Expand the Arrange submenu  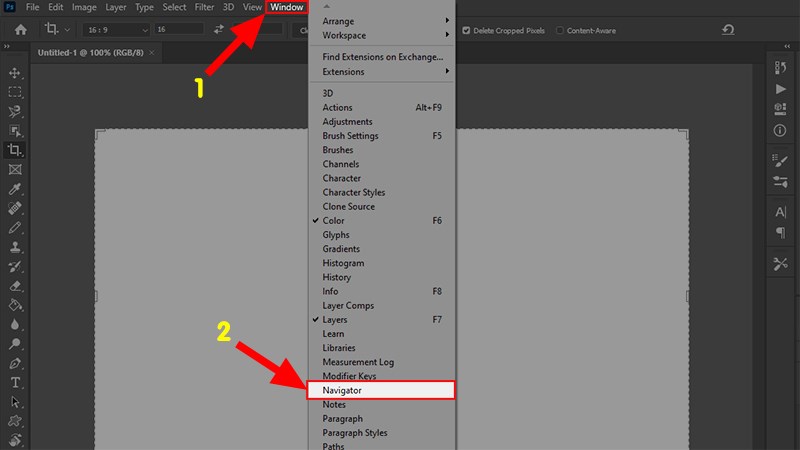pyautogui.click(x=382, y=21)
